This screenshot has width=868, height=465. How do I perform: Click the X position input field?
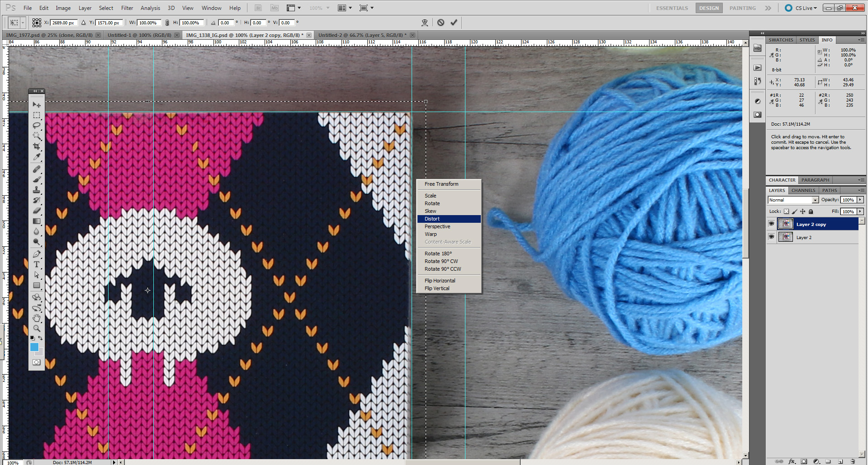[63, 23]
